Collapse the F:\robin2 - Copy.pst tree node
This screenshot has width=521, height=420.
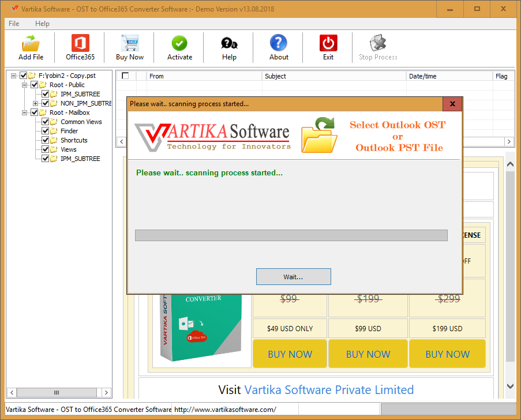point(13,76)
